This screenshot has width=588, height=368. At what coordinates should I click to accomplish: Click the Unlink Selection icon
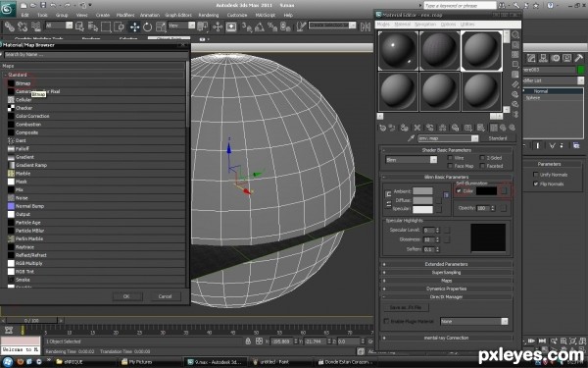23,26
